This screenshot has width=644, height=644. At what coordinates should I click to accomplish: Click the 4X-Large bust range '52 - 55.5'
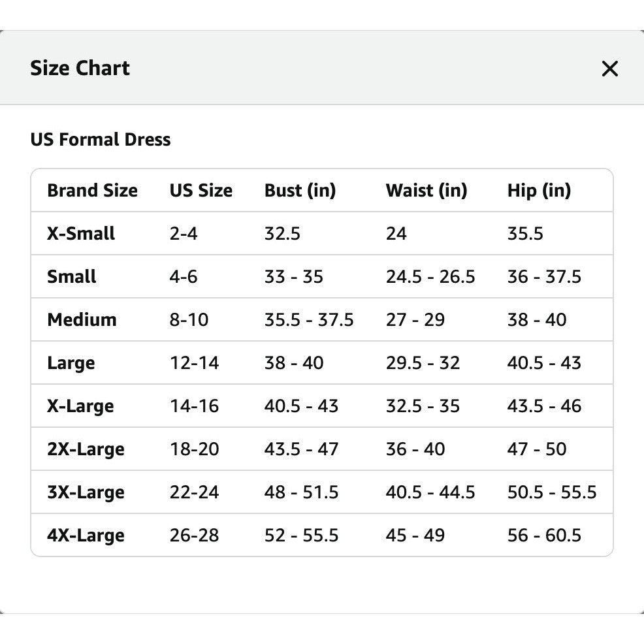coord(301,536)
